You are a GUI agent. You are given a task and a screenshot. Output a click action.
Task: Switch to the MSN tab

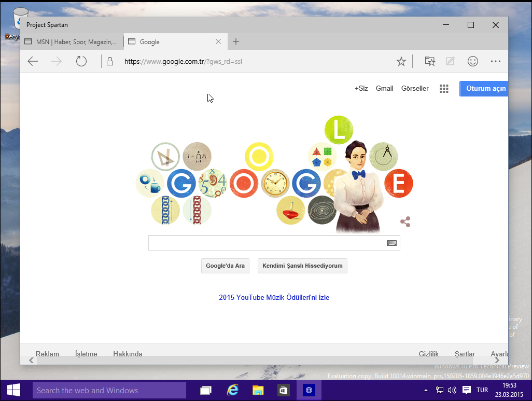71,42
